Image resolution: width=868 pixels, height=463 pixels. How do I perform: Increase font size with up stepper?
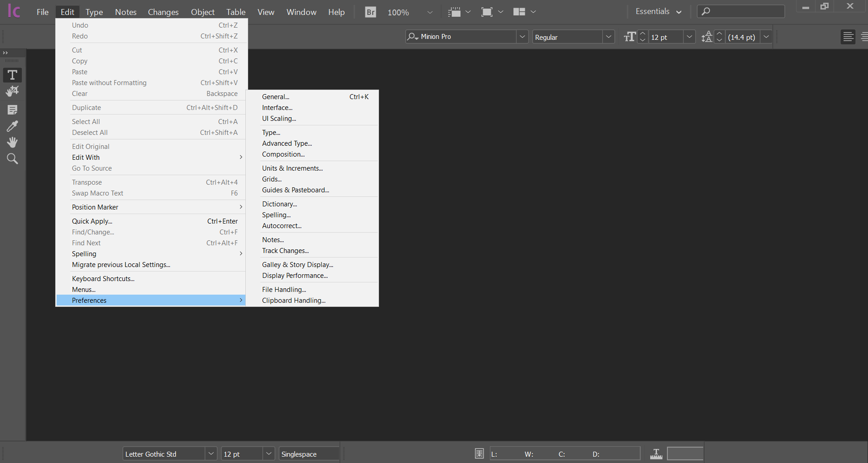(x=643, y=33)
